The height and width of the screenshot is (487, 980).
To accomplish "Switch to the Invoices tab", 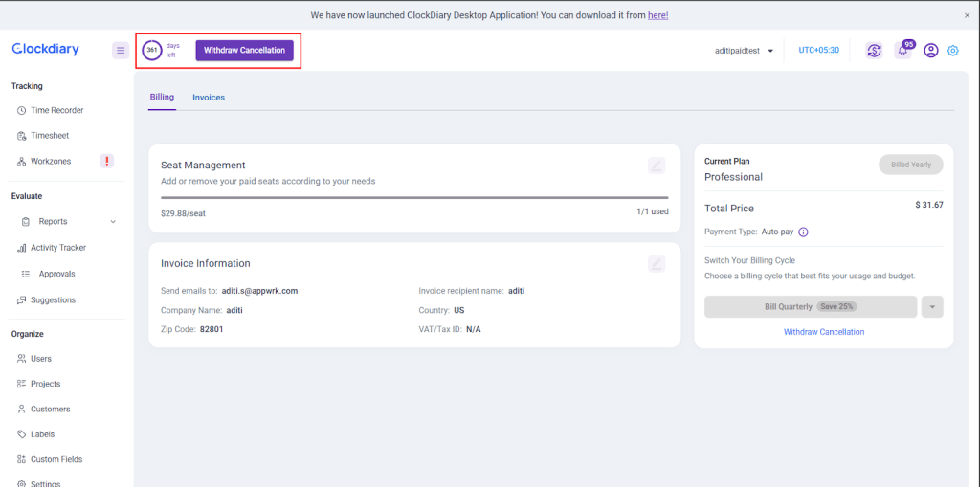I will 208,98.
